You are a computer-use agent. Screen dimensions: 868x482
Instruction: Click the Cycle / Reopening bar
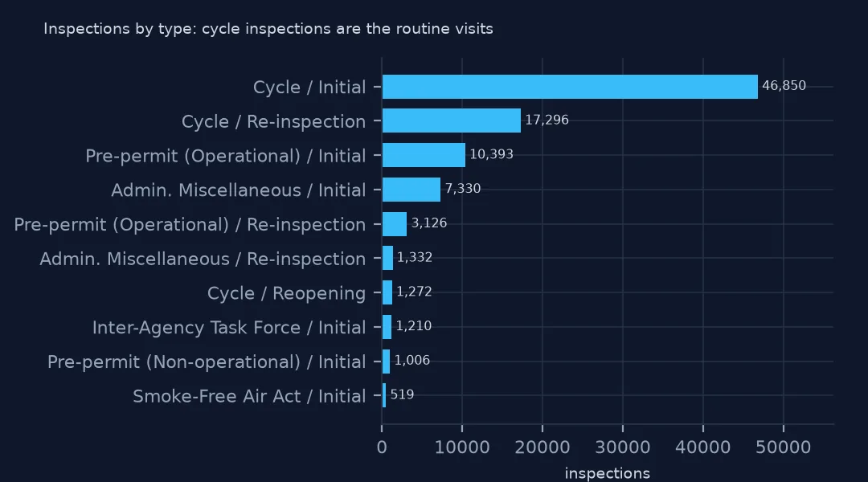[387, 292]
